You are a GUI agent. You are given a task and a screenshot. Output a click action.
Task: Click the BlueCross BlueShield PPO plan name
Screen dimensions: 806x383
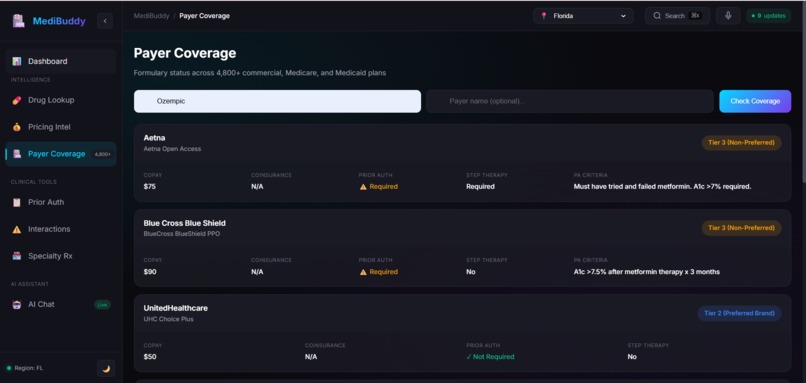[182, 234]
